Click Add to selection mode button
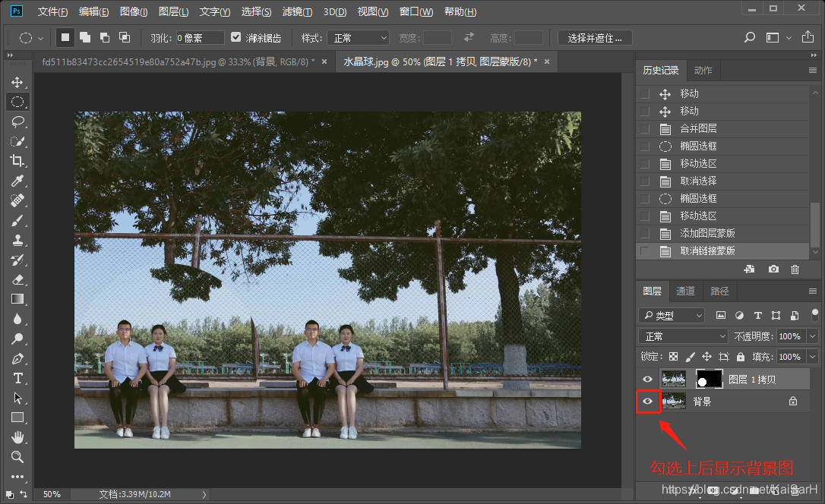This screenshot has width=825, height=504. [85, 37]
